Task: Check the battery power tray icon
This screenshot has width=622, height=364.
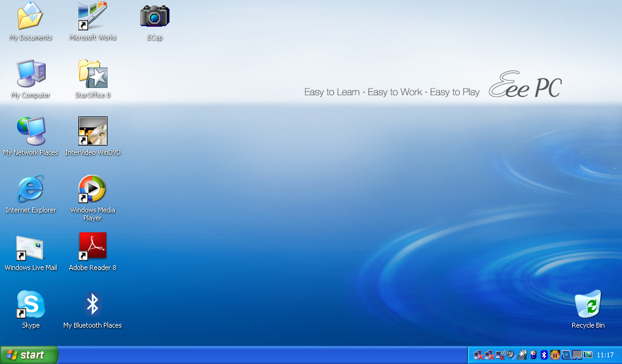Action: click(533, 355)
